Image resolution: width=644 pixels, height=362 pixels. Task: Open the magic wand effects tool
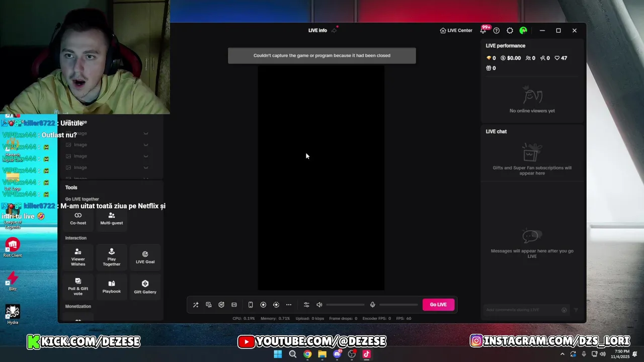point(196,305)
